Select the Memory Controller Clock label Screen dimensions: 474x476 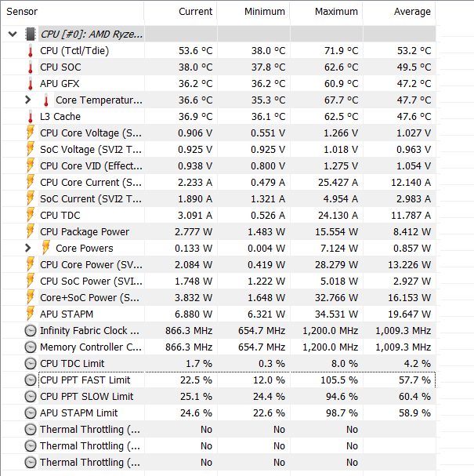[x=90, y=347]
